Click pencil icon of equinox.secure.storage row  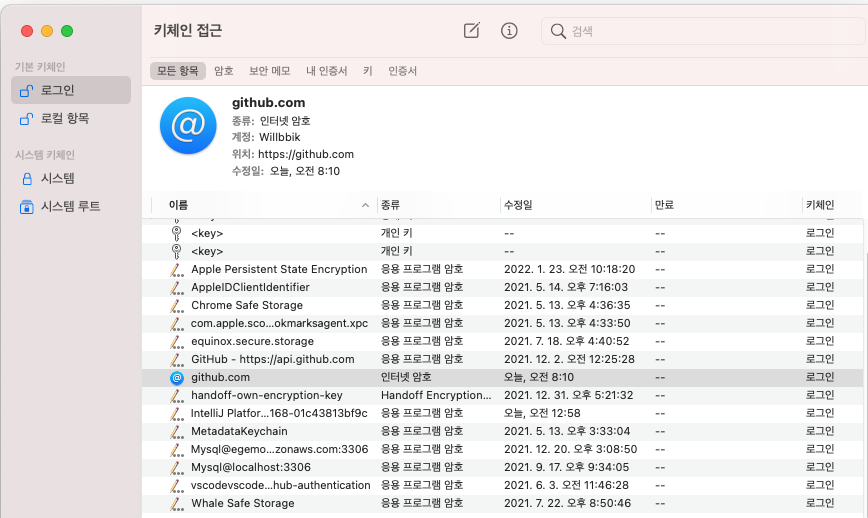point(177,341)
